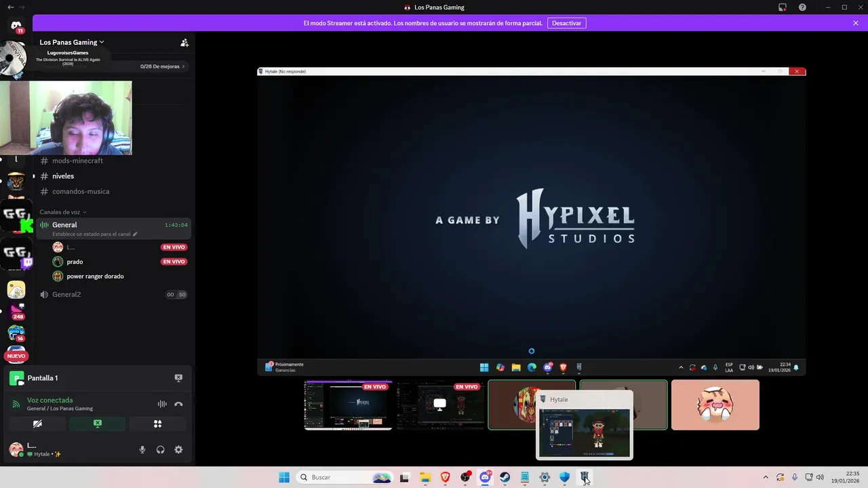Open Discord direct messages home icon
868x488 pixels.
16,25
